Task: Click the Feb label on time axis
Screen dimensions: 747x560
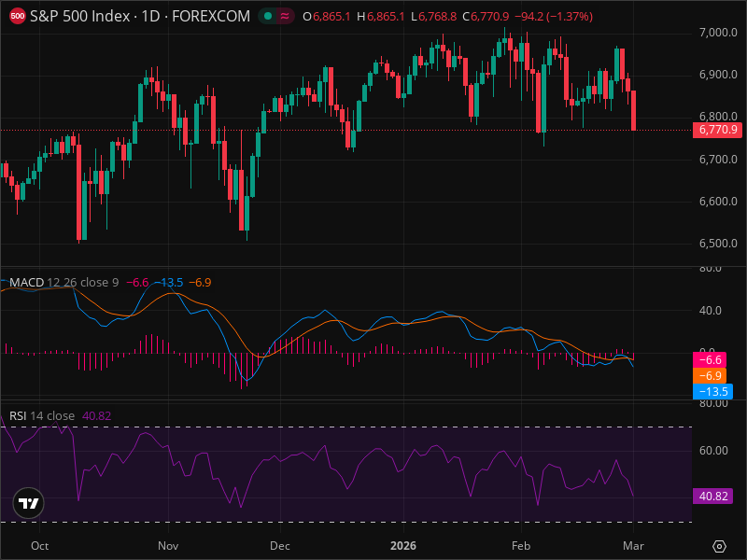Action: pos(521,546)
